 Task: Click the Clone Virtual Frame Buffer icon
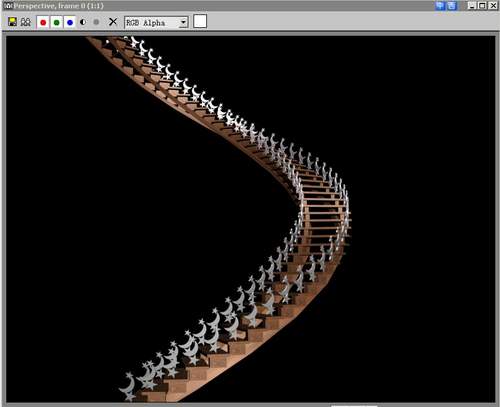(26, 22)
